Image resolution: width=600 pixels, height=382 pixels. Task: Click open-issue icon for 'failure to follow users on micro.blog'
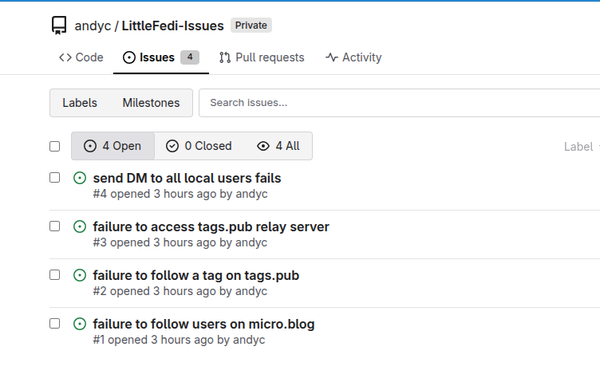(x=80, y=324)
